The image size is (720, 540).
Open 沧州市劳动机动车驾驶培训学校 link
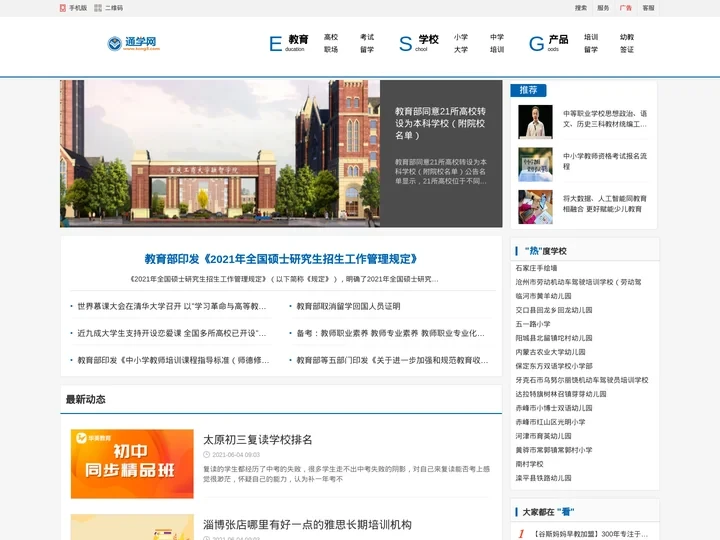pos(578,282)
